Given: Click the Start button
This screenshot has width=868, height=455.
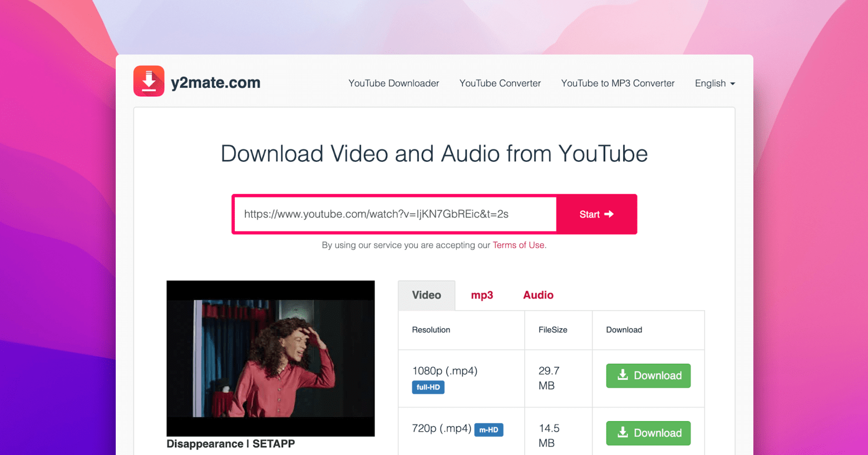Looking at the screenshot, I should click(596, 214).
